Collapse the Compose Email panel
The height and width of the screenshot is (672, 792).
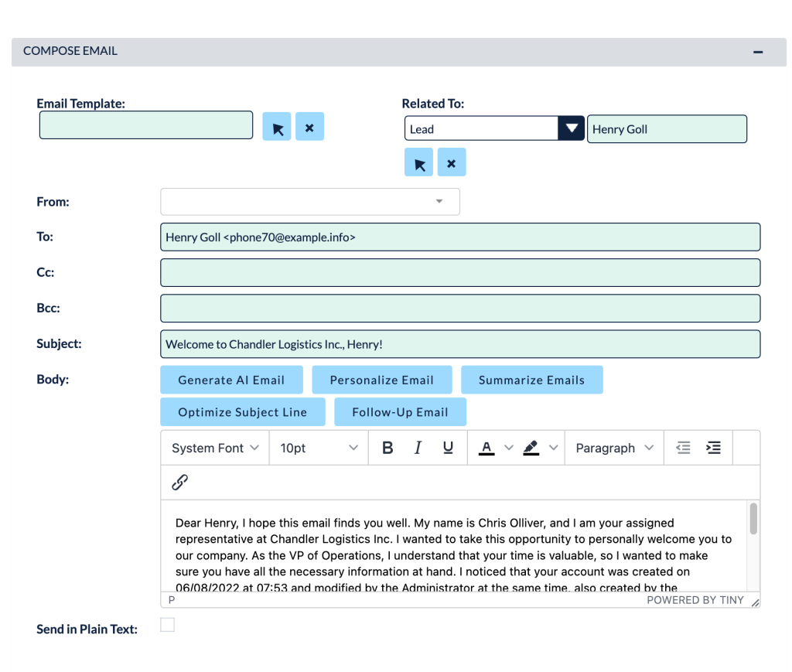click(758, 52)
